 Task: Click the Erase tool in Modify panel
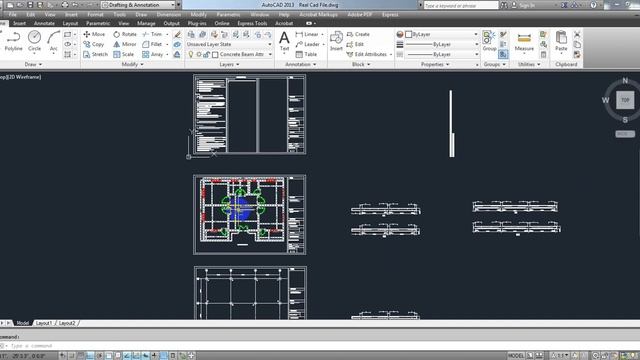click(177, 34)
